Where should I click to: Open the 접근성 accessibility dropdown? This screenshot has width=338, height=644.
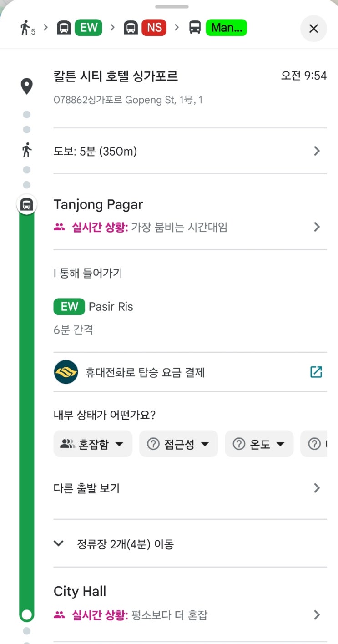point(178,444)
